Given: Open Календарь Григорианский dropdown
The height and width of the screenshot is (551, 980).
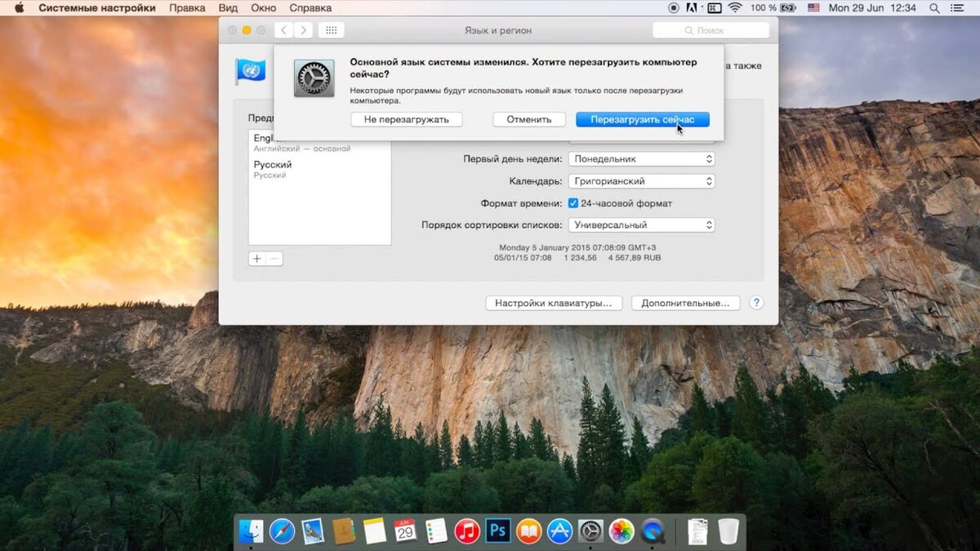Looking at the screenshot, I should click(x=642, y=181).
